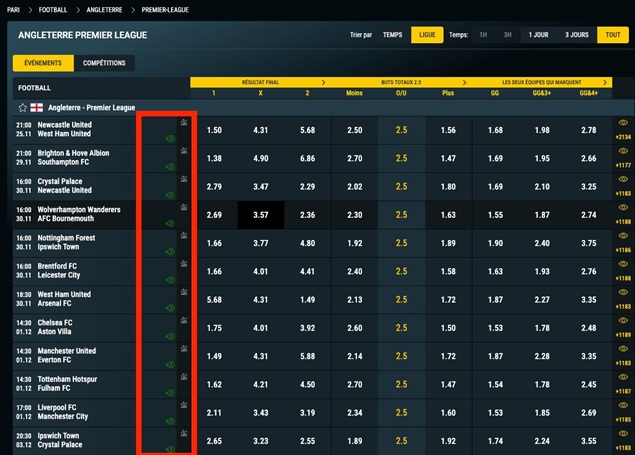
Task: Select the 1H time filter
Action: click(483, 35)
